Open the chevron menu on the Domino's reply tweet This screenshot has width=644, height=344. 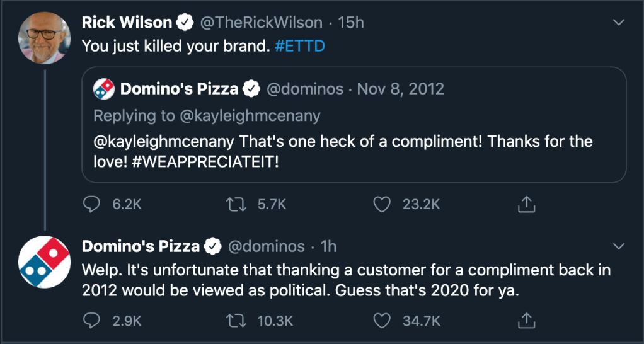[619, 246]
